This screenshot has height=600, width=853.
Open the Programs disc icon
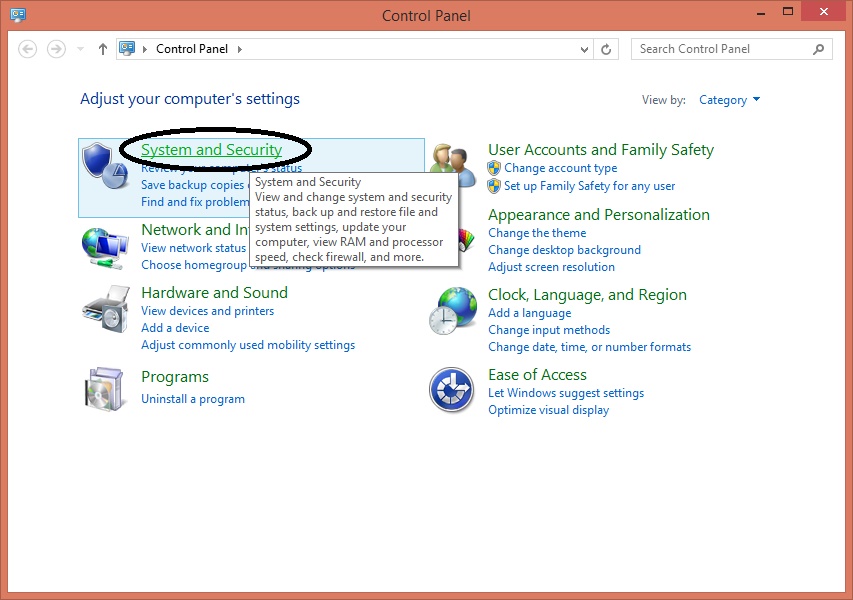point(104,388)
